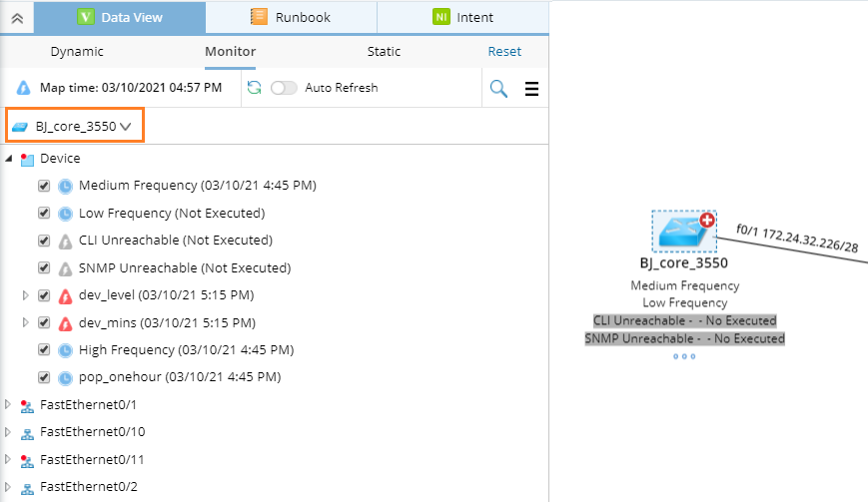
Task: Uncheck the Medium Frequency checkbox
Action: point(44,186)
